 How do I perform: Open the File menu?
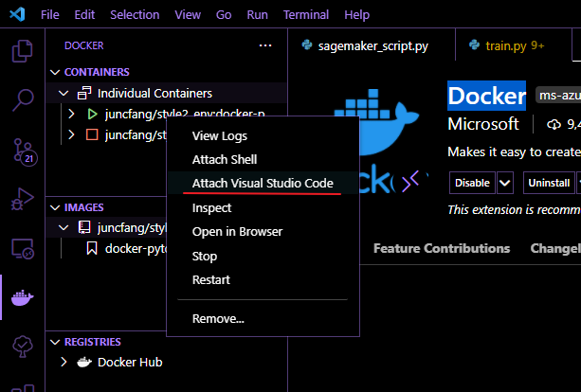pyautogui.click(x=50, y=15)
